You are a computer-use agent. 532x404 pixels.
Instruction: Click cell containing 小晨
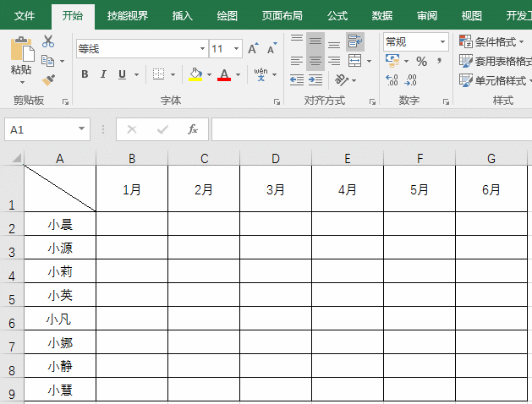60,224
